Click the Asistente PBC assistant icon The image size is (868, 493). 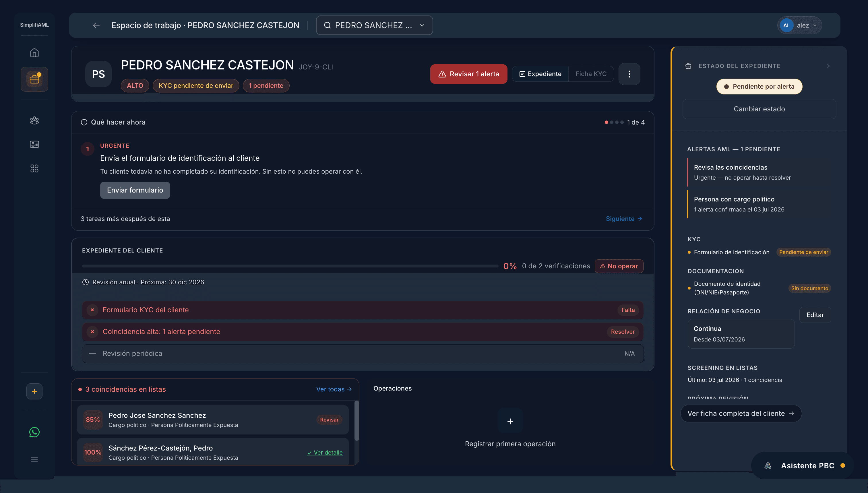768,465
